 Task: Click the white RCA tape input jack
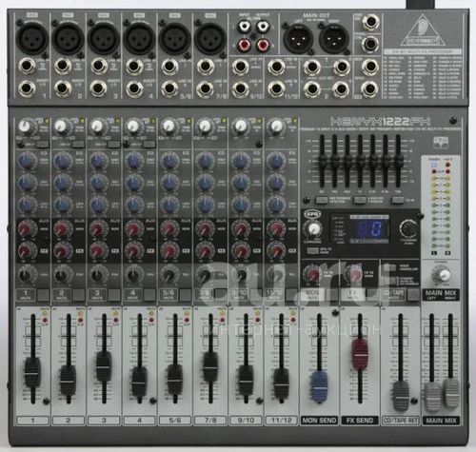click(x=244, y=27)
